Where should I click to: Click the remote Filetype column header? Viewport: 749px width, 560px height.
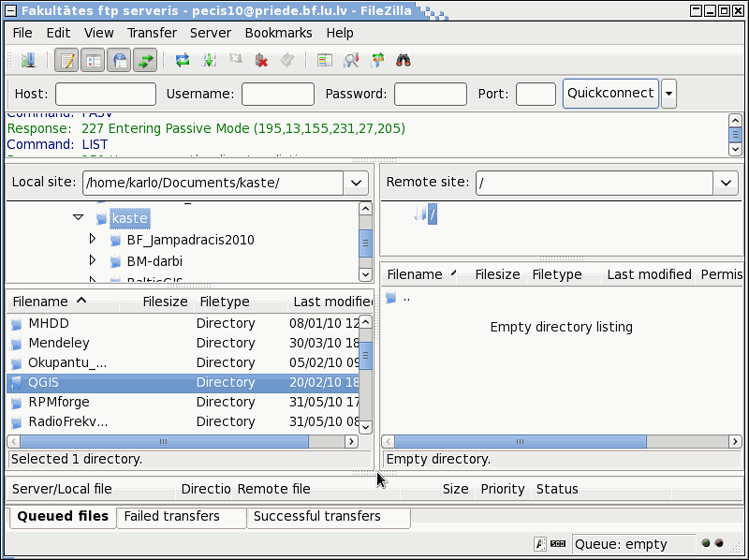coord(565,274)
